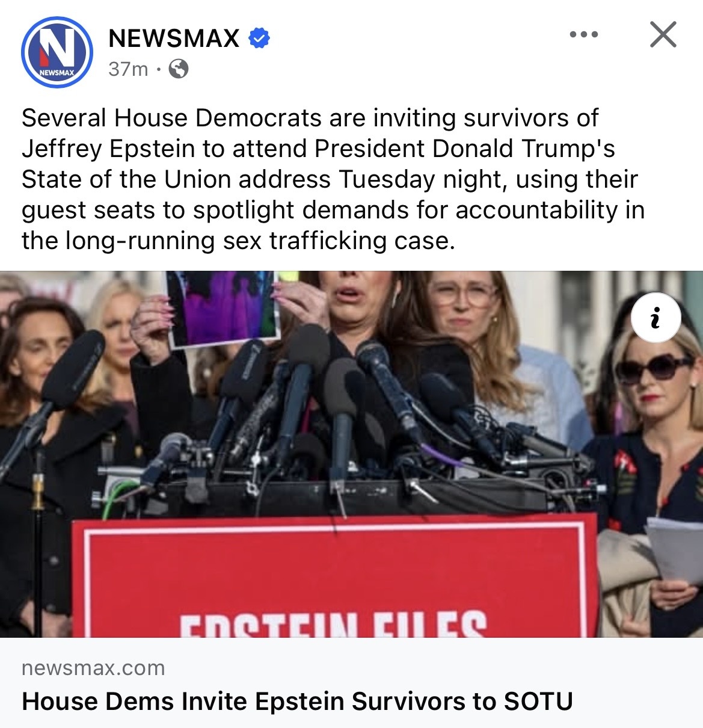Viewport: 703px width, 728px height.
Task: Click the globe public audience icon
Action: coord(178,69)
